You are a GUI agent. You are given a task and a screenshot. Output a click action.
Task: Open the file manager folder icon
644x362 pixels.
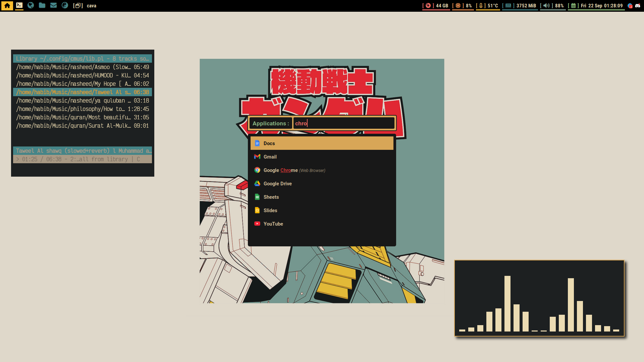(42, 5)
